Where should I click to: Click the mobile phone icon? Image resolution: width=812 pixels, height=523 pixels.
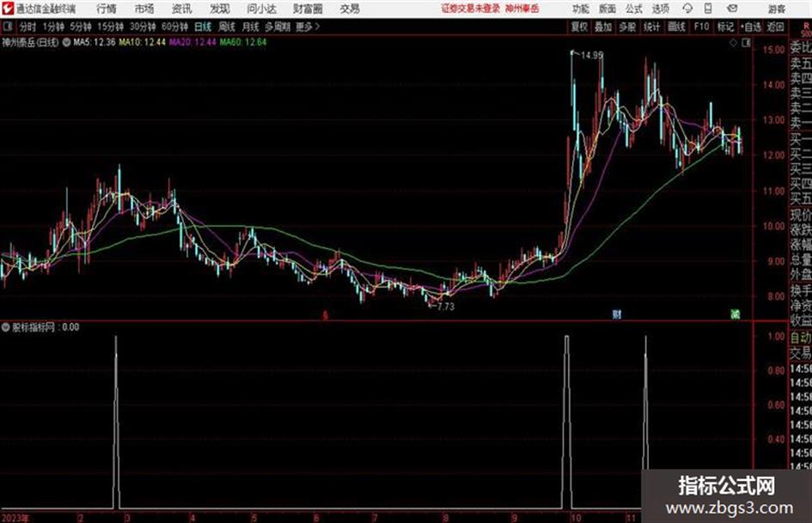(708, 9)
